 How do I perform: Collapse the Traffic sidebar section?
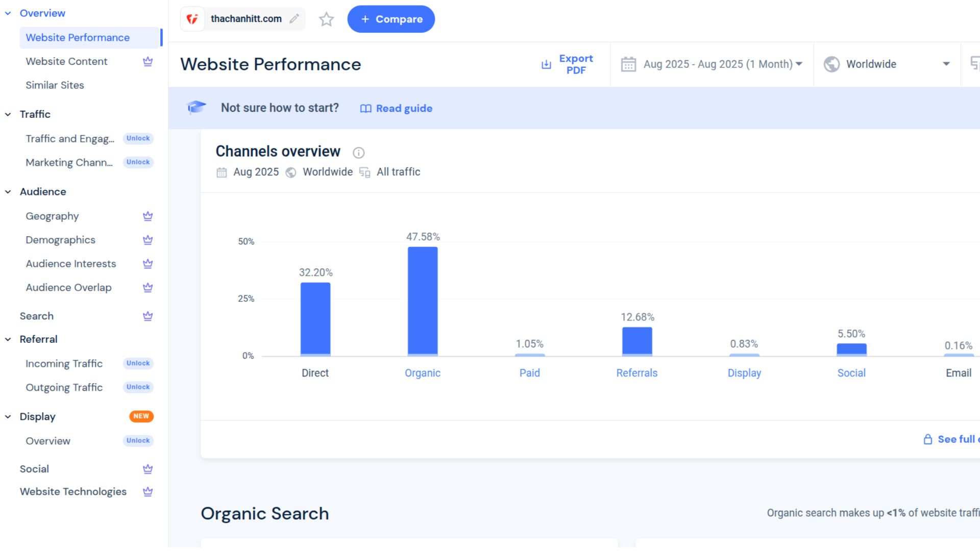[x=8, y=114]
